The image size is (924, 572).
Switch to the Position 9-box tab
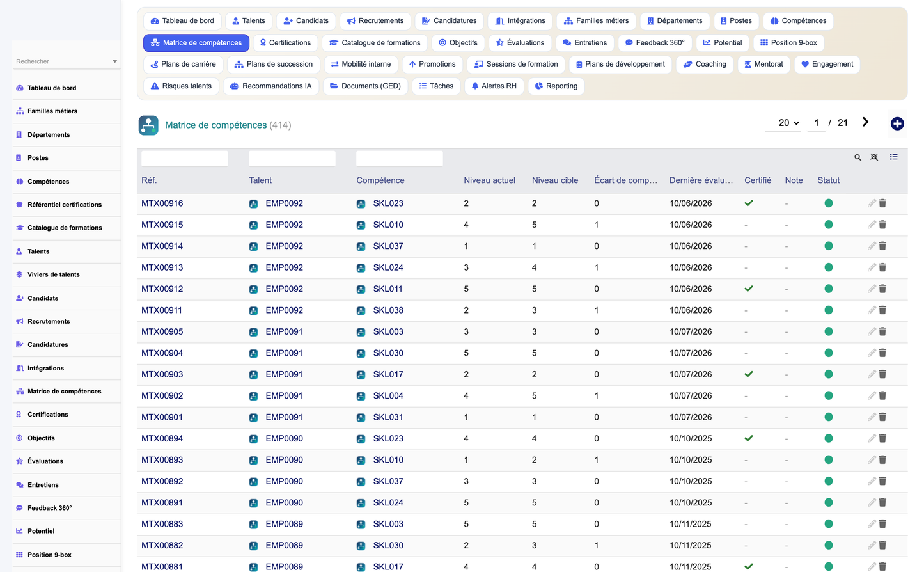pyautogui.click(x=788, y=43)
